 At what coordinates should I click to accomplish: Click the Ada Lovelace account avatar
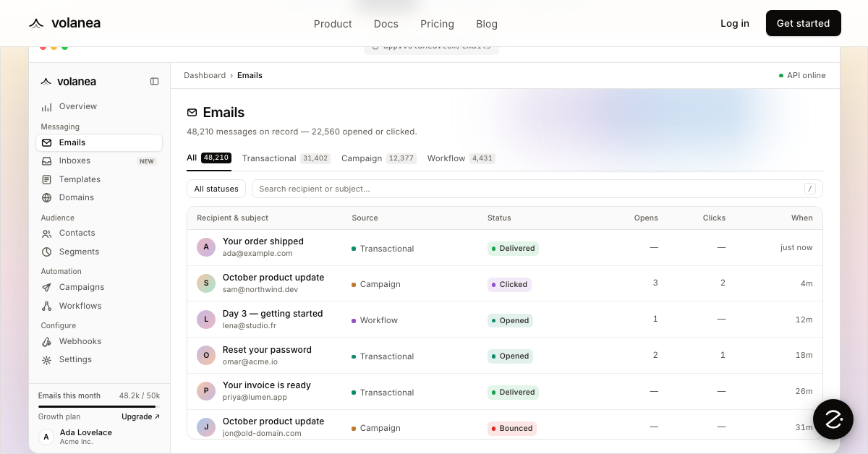tap(46, 437)
